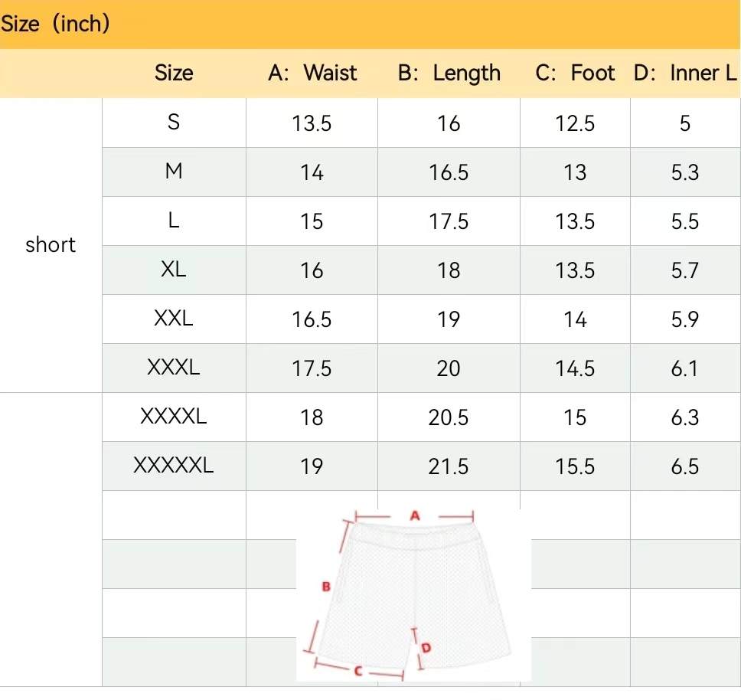741x700 pixels.
Task: Click the foot value 15.5 cell
Action: point(575,466)
